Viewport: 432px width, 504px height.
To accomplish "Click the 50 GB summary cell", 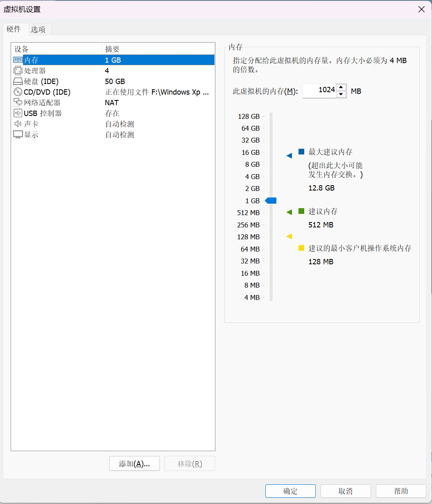I will [115, 82].
